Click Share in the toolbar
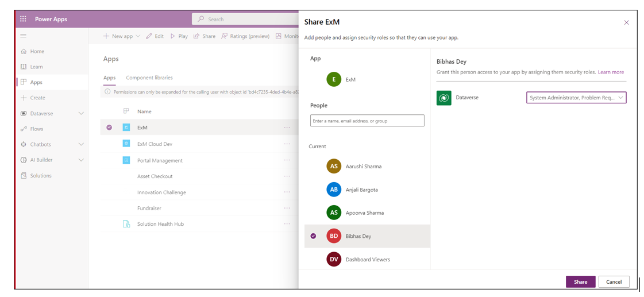644x297 pixels. 205,36
